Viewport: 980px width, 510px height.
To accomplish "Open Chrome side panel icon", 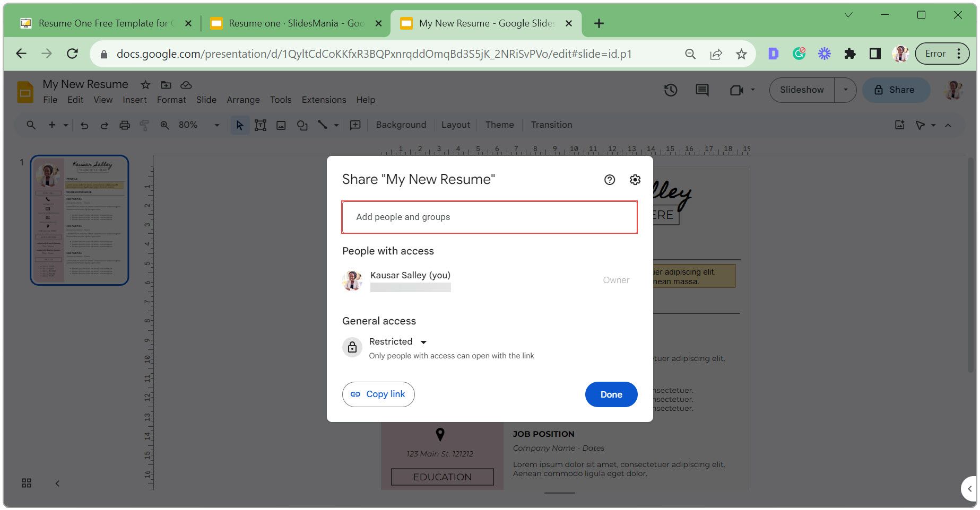I will (x=875, y=54).
